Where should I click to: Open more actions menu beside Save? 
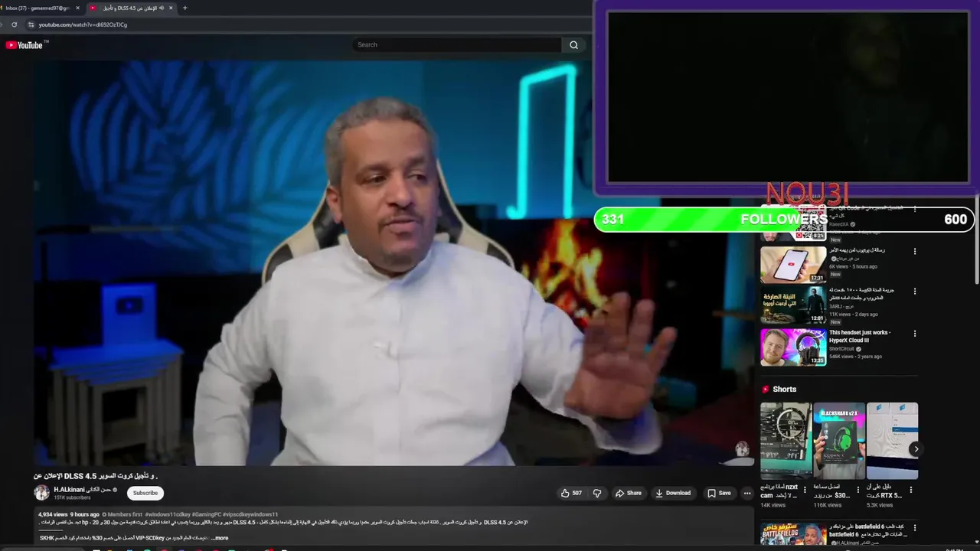[747, 493]
